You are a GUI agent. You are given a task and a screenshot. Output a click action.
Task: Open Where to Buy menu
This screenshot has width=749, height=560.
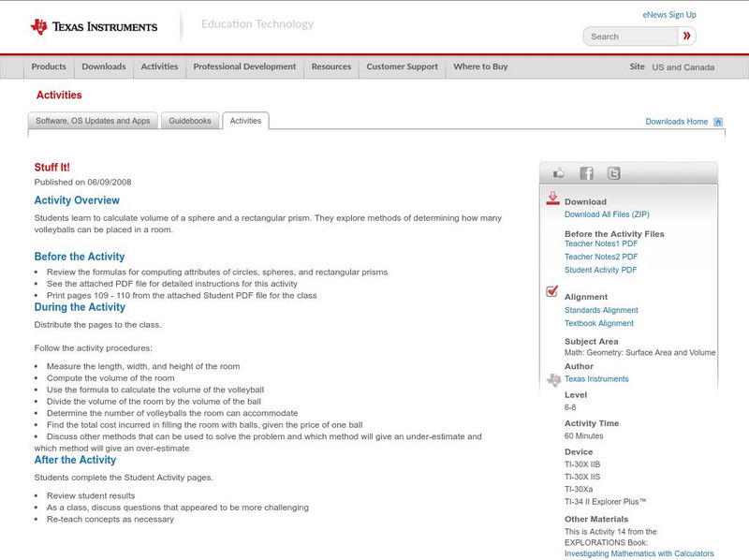(480, 66)
